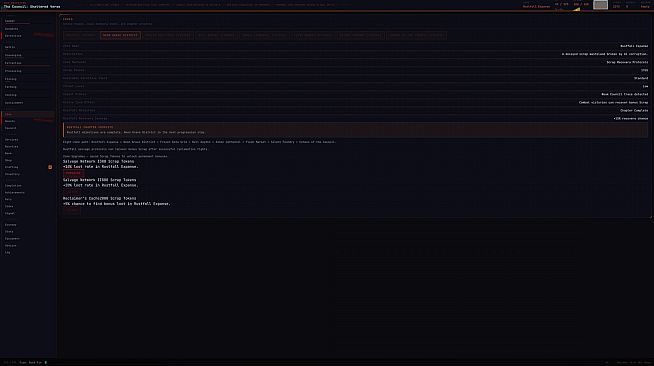Open the Log entry at sidebar bottom
This screenshot has height=366, width=654.
coord(8,253)
